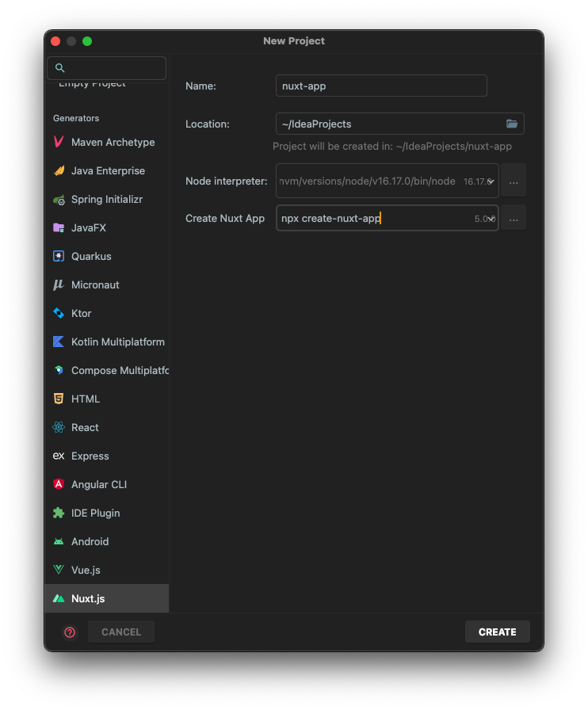Select JavaFX generator

pos(107,227)
